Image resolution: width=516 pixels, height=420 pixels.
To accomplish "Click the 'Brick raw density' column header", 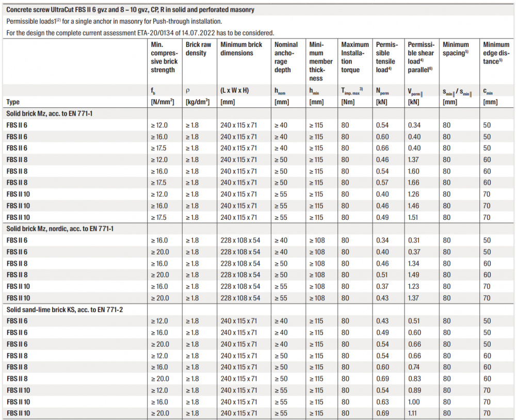I will pos(199,49).
